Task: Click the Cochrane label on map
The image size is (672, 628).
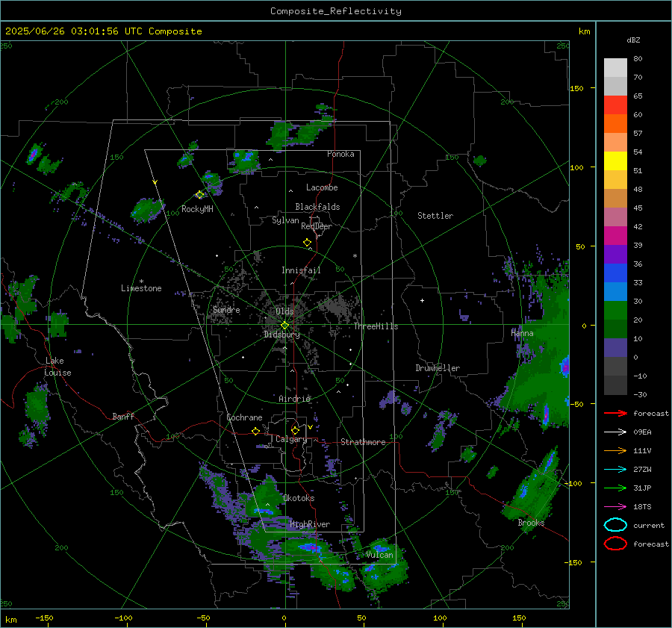Action: [244, 417]
